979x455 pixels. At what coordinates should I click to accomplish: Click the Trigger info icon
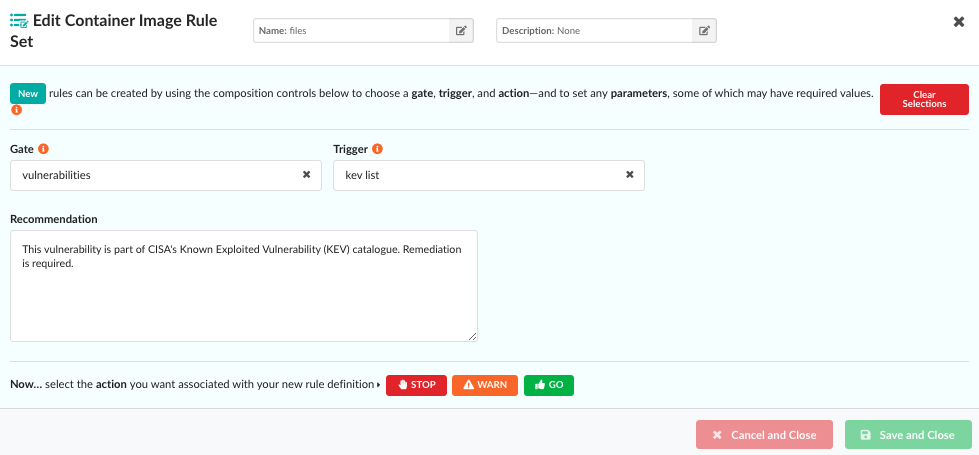tap(377, 149)
